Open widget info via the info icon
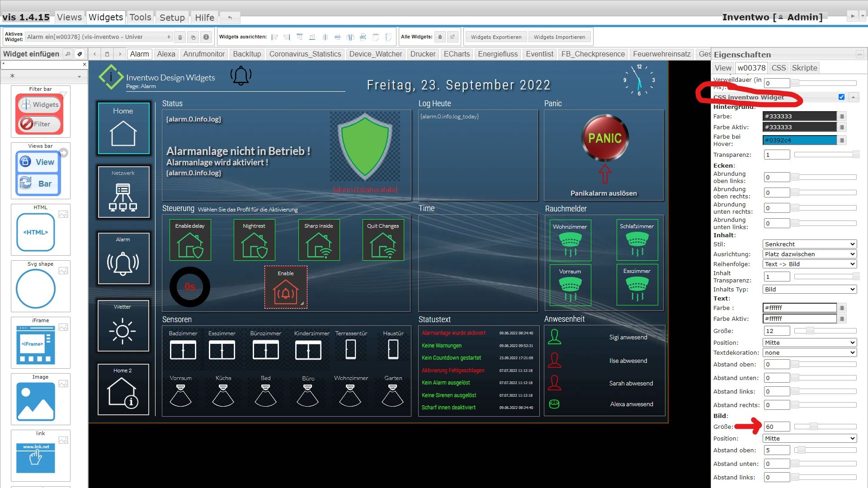 pyautogui.click(x=207, y=37)
